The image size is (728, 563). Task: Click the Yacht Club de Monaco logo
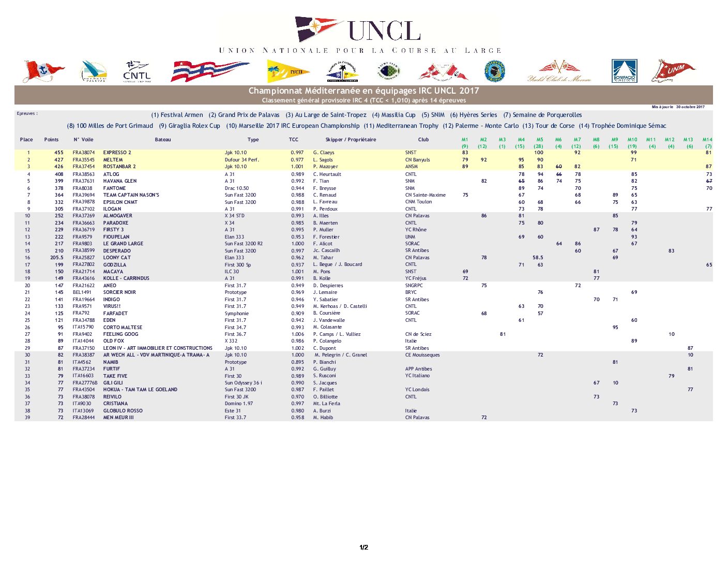point(559,71)
